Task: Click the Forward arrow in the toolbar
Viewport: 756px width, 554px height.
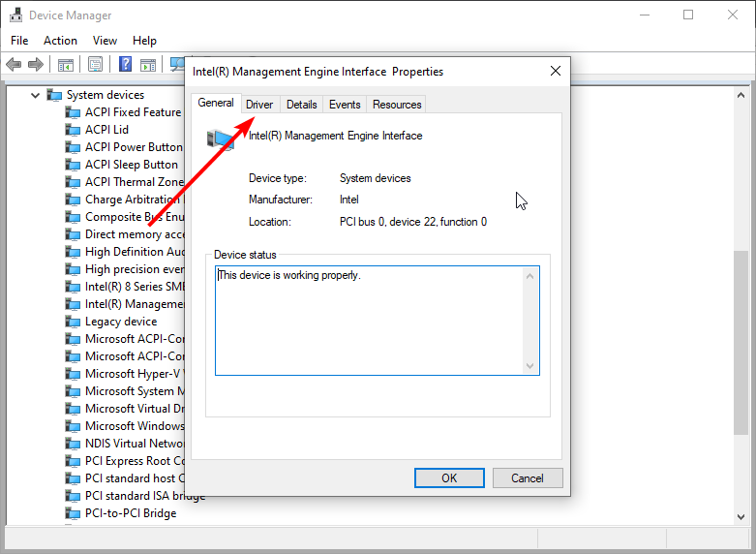Action: (36, 64)
